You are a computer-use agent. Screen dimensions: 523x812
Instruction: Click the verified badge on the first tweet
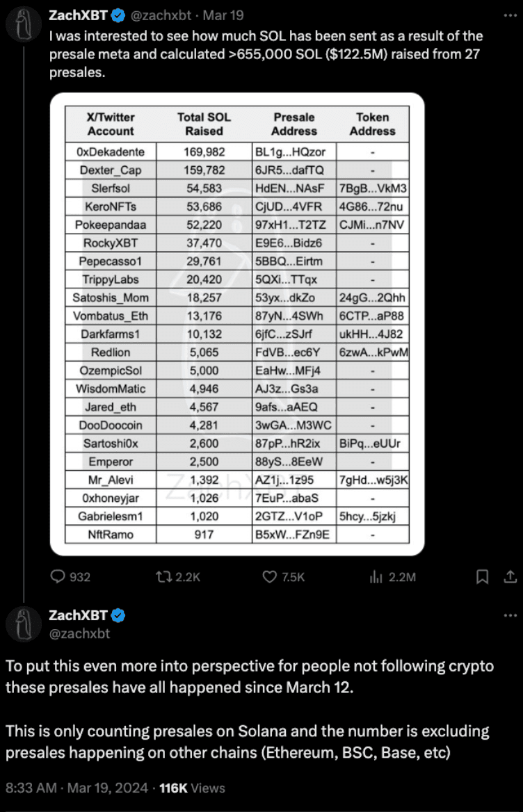118,13
